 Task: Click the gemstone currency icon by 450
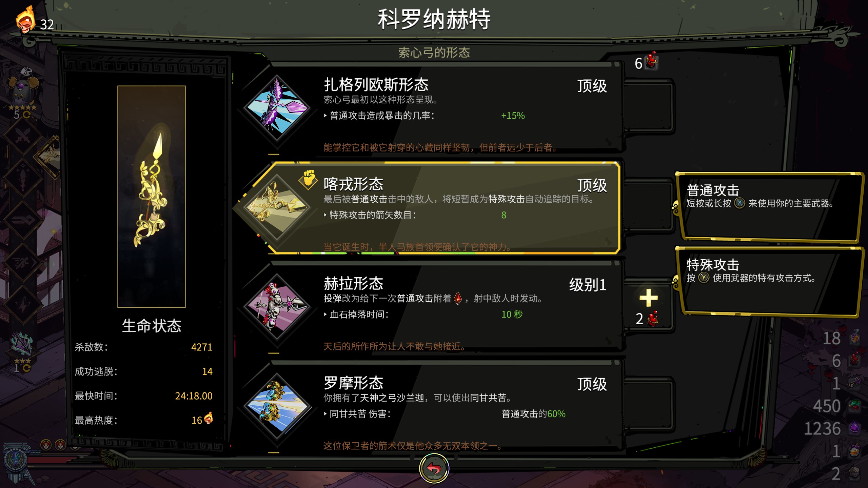pyautogui.click(x=854, y=406)
